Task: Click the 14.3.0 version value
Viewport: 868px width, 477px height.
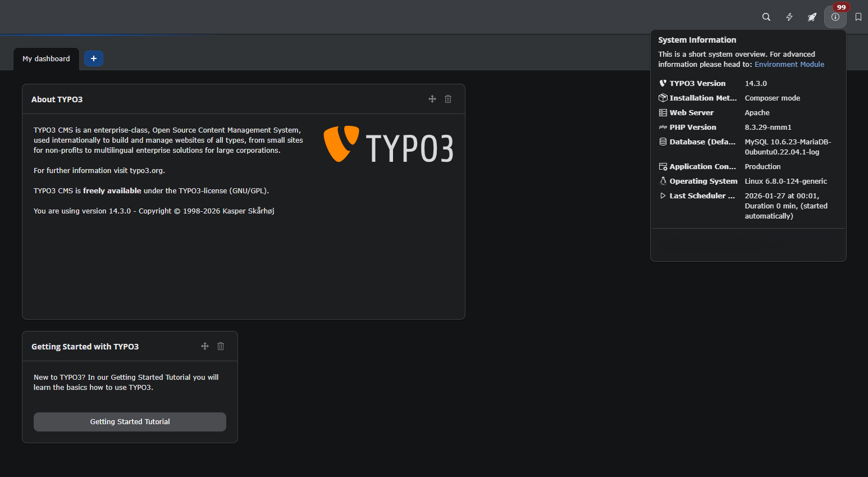Action: (756, 83)
